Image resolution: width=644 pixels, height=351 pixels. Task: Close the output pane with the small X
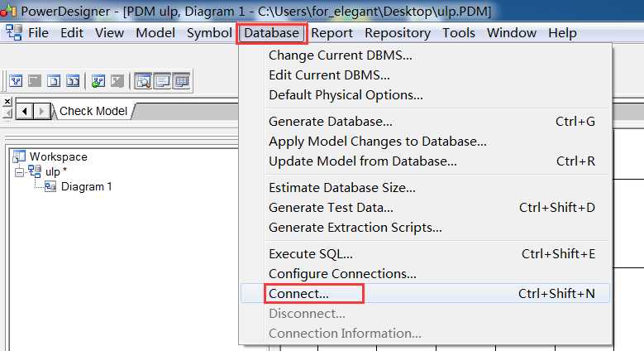click(x=7, y=101)
